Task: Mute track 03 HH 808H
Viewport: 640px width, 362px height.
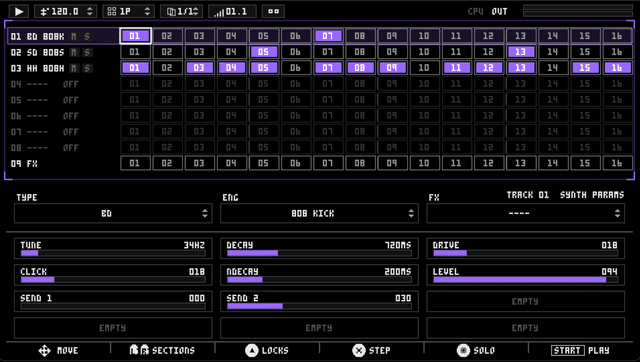Action: tap(74, 68)
